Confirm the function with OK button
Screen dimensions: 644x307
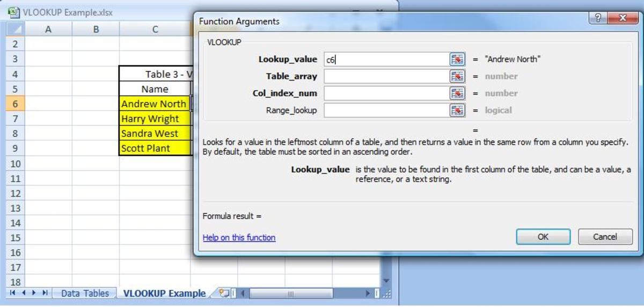[543, 237]
